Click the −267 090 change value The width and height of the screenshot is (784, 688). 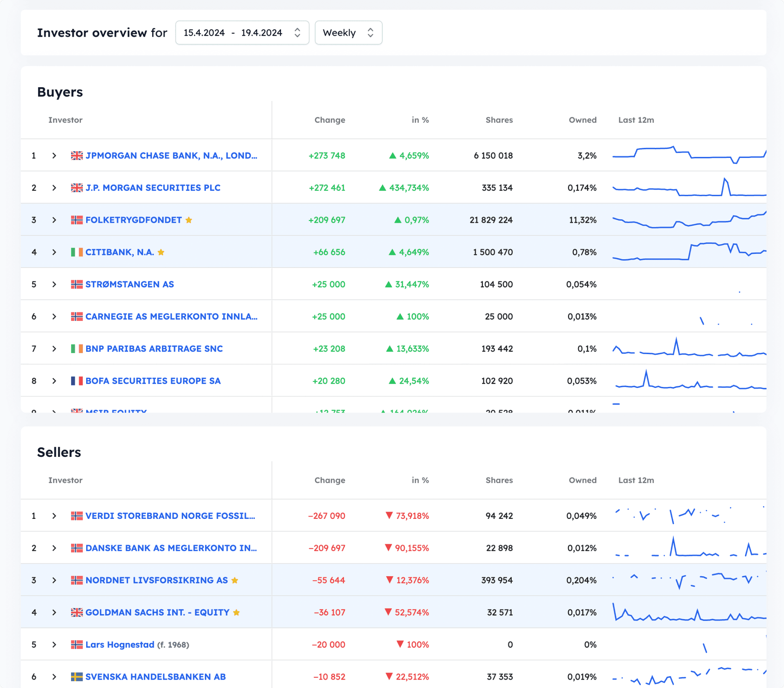coord(327,516)
